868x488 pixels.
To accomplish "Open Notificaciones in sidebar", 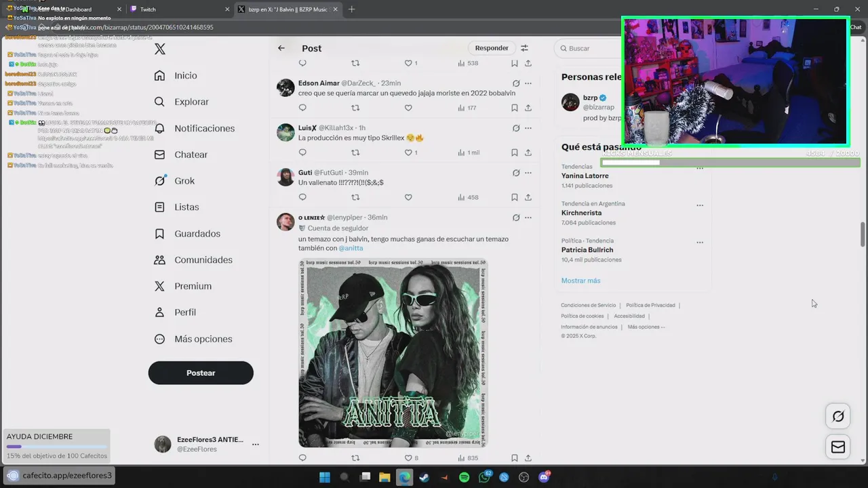I will point(195,128).
